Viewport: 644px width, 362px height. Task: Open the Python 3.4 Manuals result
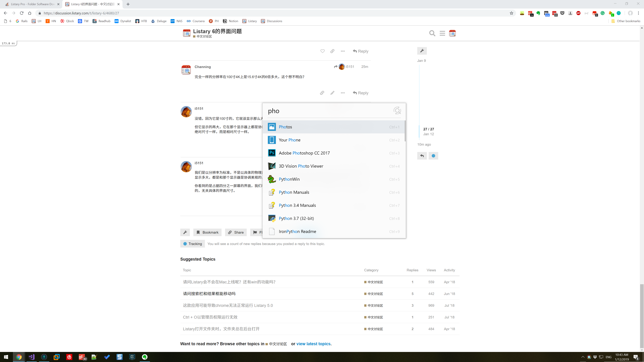334,205
